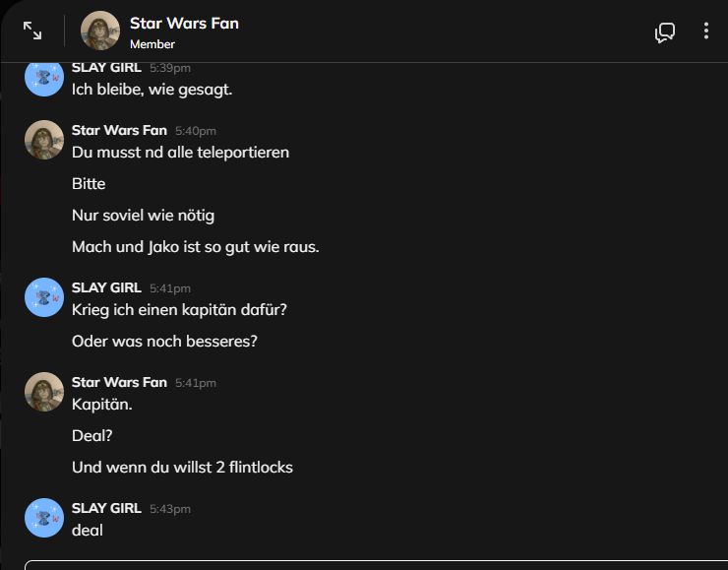Click SLAY GIRL avatar at 5:39pm message
Viewport: 728px width, 570px height.
44,79
